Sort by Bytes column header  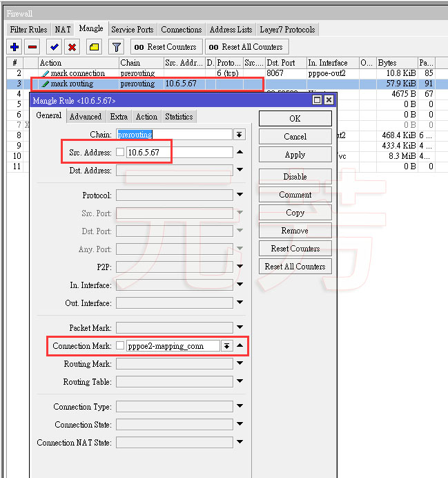click(x=397, y=63)
